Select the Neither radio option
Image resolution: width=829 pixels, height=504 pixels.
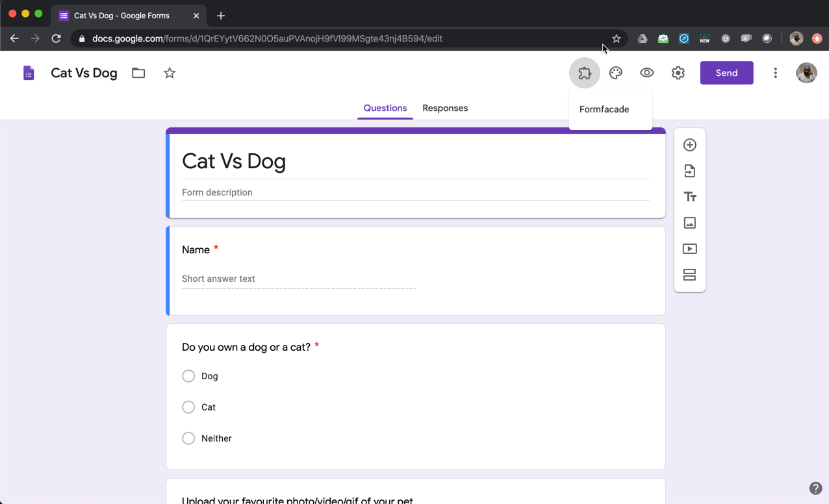coord(188,438)
